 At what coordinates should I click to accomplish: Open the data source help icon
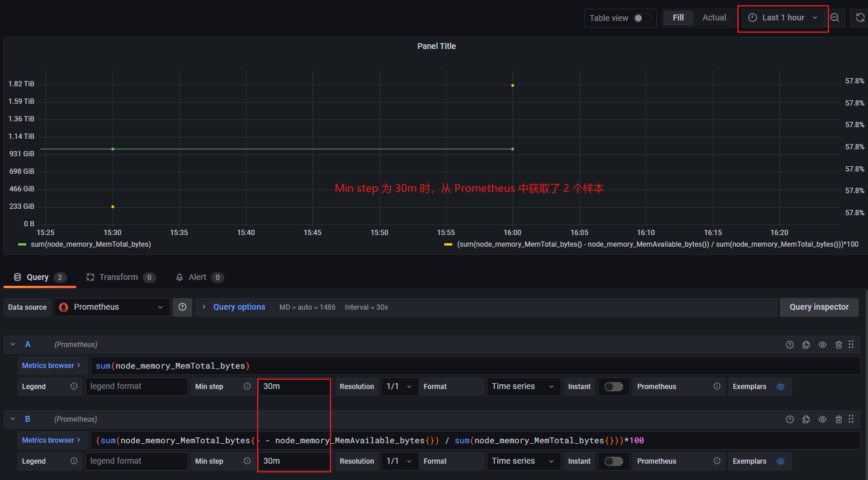(182, 307)
